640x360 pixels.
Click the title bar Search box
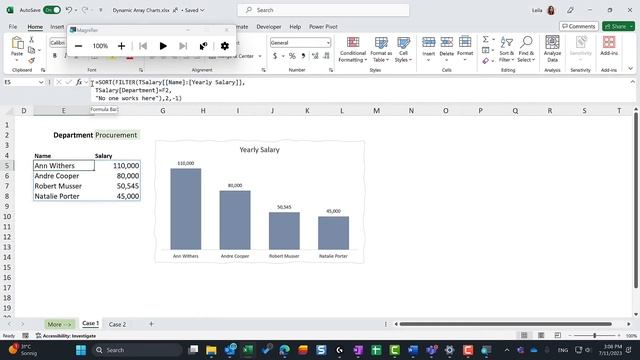coord(323,10)
